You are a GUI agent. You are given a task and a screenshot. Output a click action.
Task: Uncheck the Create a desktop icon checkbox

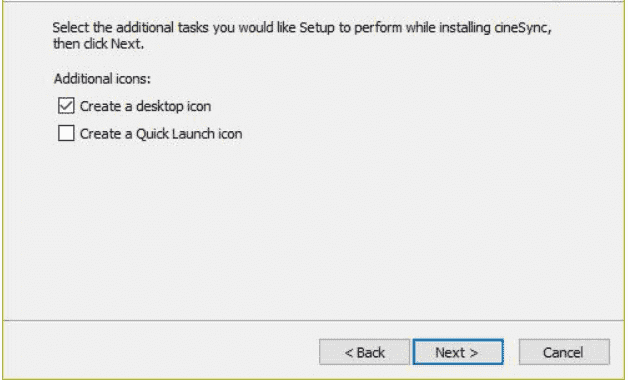click(x=66, y=106)
